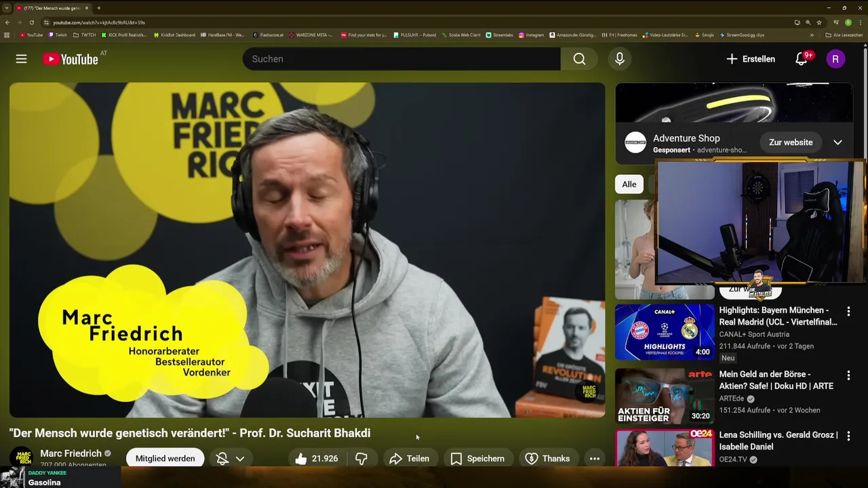Open the Flashscore.at bookmark

(x=268, y=35)
